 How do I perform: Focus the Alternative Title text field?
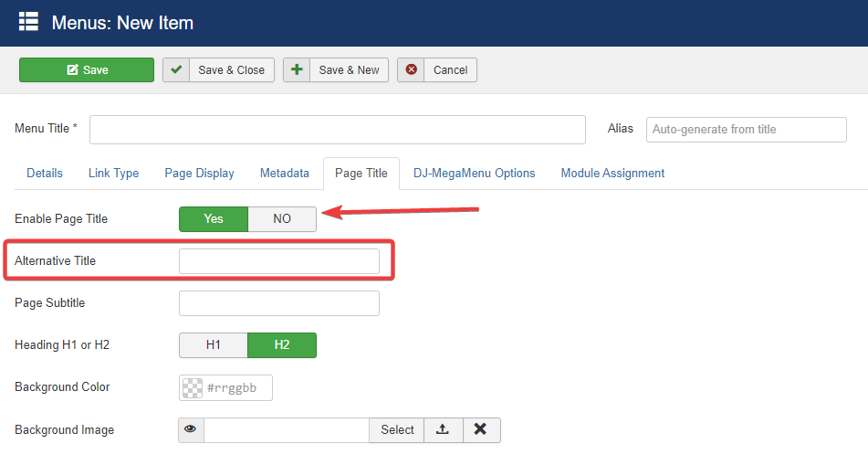tap(278, 261)
